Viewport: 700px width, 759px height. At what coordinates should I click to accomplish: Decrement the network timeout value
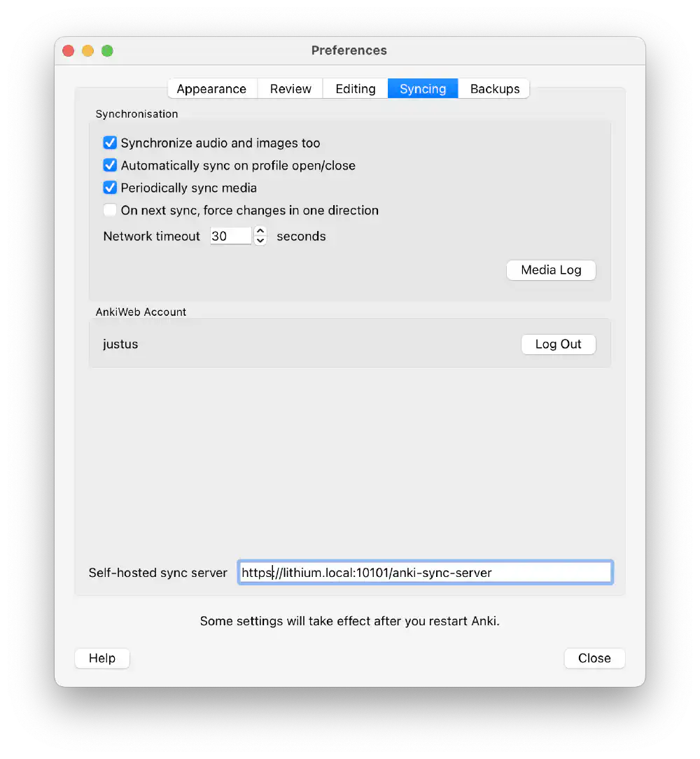point(260,240)
